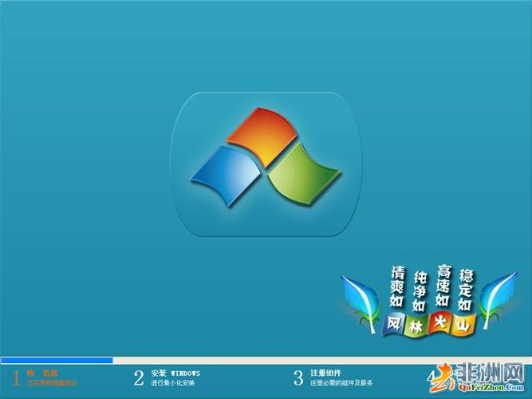Click the "稳定如" vertical slogan
Viewport: 532px width, 399px height.
tap(466, 290)
